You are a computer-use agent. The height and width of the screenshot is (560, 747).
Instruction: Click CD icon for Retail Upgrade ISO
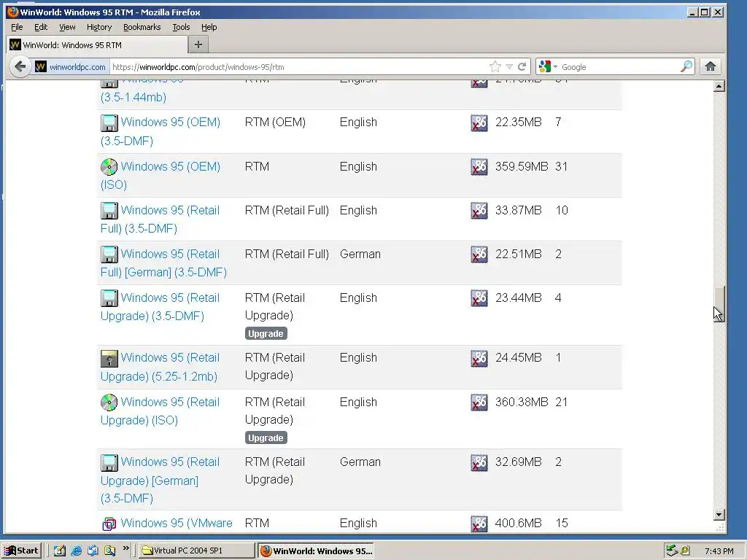tap(109, 402)
